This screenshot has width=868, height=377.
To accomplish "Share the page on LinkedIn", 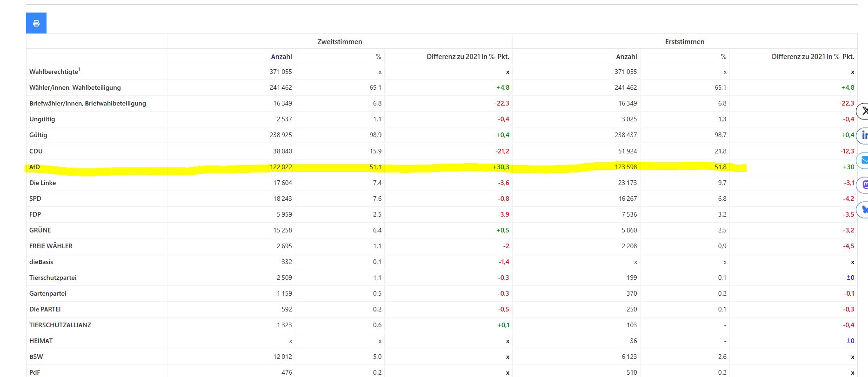I will (x=863, y=135).
